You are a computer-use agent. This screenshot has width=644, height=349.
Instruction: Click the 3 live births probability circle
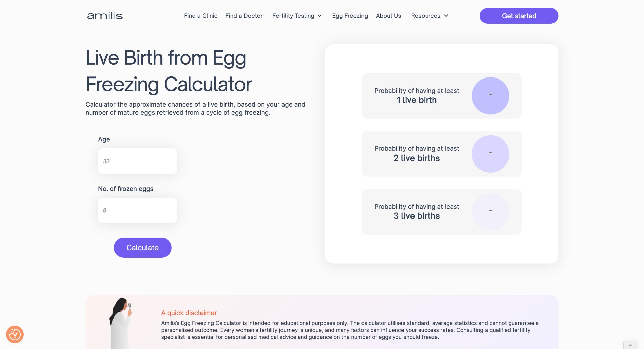click(x=490, y=212)
